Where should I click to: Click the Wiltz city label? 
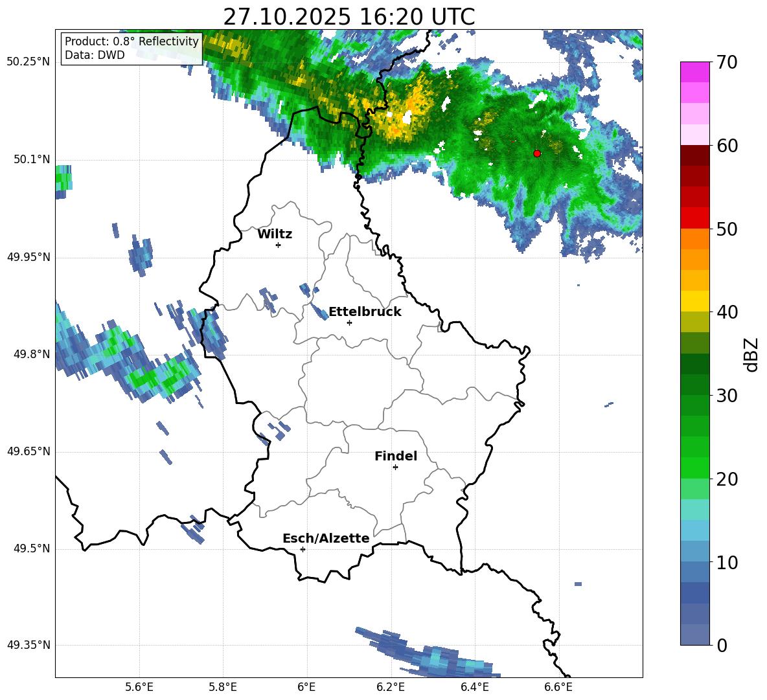[x=275, y=234]
